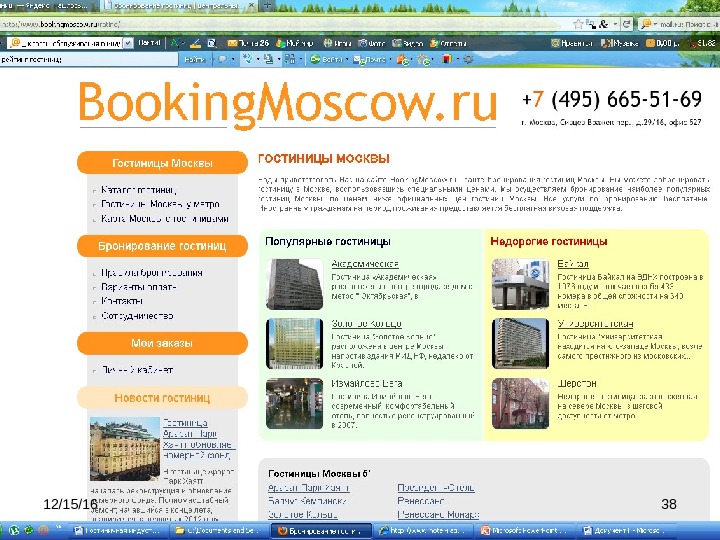
Task: Switch to the Яндекс browser tab
Action: click(x=46, y=6)
